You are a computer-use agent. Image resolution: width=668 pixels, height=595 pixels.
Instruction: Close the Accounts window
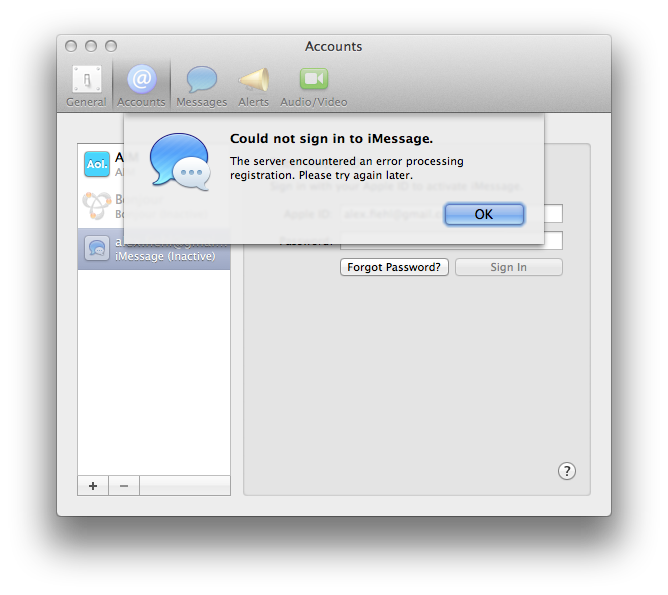tap(71, 46)
